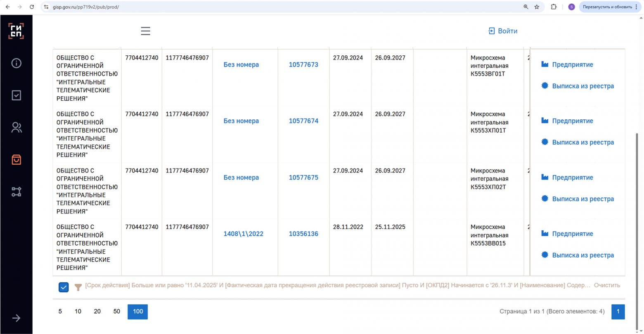Open conclusion link 1408\1\2022
This screenshot has height=334, width=644.
[x=243, y=234]
